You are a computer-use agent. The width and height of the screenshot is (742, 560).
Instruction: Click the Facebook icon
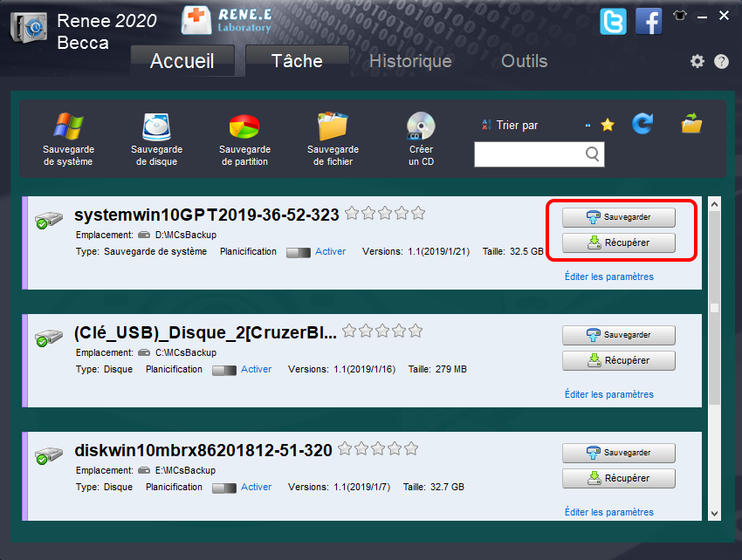tap(649, 22)
